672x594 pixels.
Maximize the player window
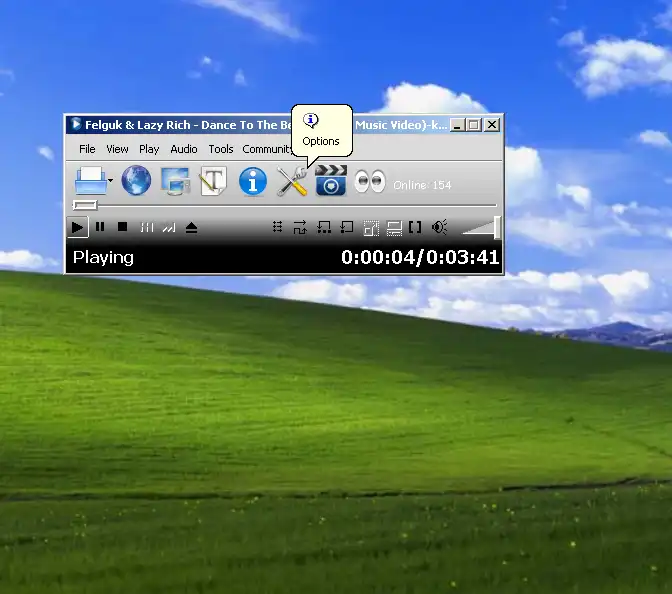pos(474,125)
